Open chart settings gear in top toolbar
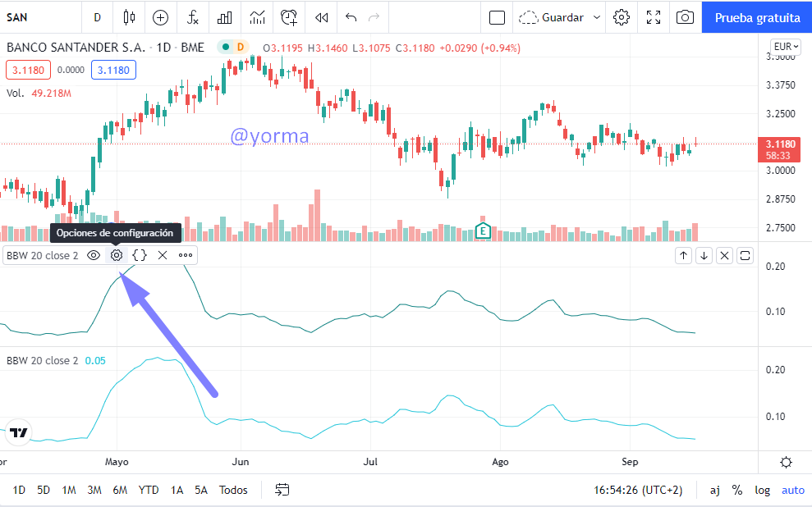Viewport: 812px width, 507px height. [622, 17]
